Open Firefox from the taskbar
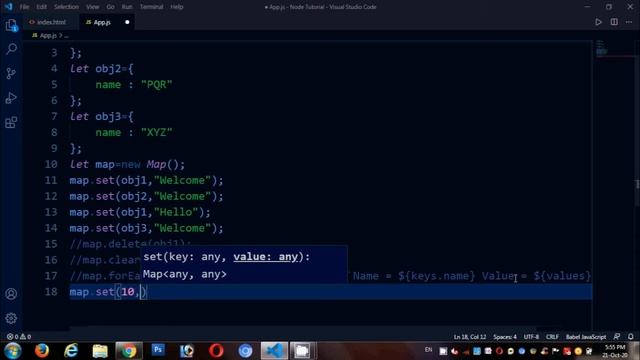 point(42,351)
